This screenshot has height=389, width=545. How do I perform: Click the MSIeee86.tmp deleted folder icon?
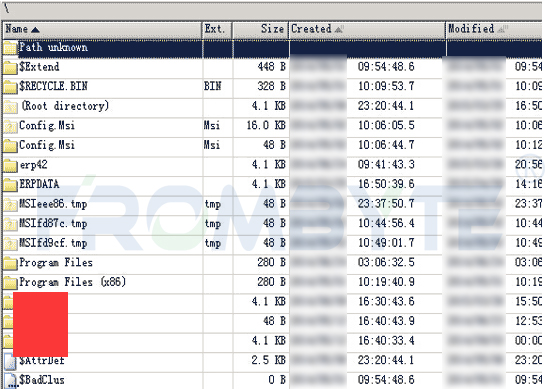point(10,204)
